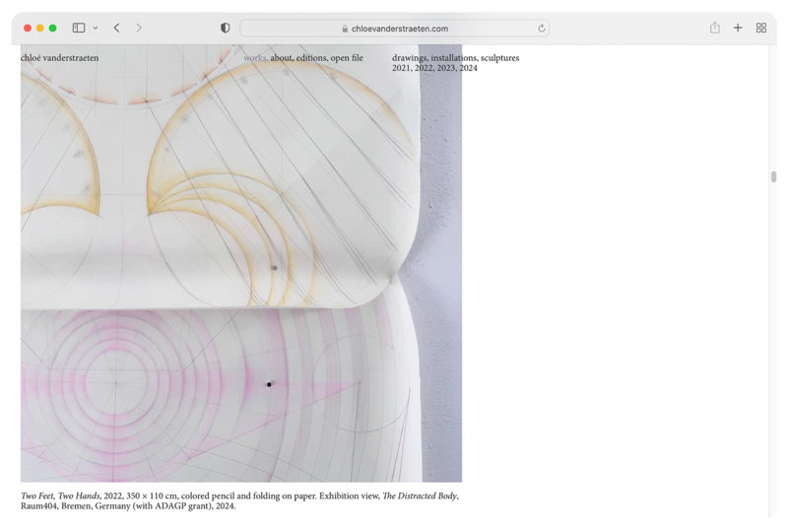Open the privacy report shield icon
Viewport: 788px width, 532px height.
(x=225, y=29)
